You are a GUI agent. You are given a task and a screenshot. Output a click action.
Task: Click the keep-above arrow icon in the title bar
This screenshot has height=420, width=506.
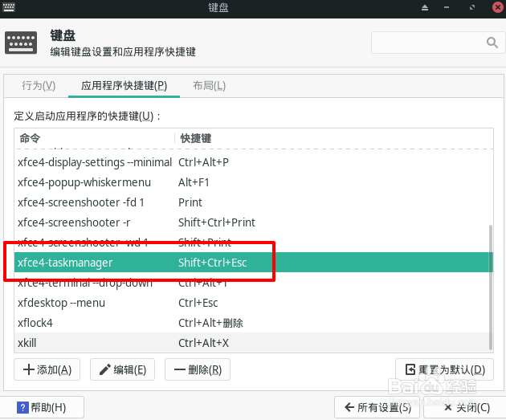coord(425,7)
